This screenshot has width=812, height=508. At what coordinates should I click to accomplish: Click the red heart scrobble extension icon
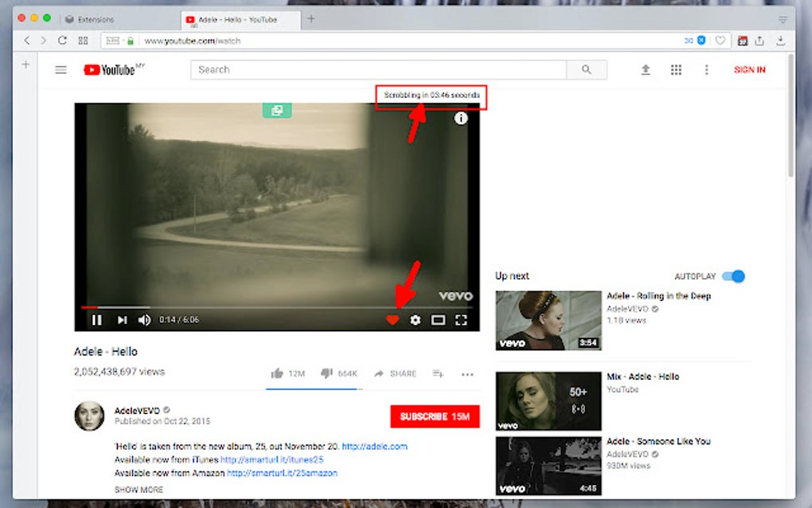(x=392, y=320)
